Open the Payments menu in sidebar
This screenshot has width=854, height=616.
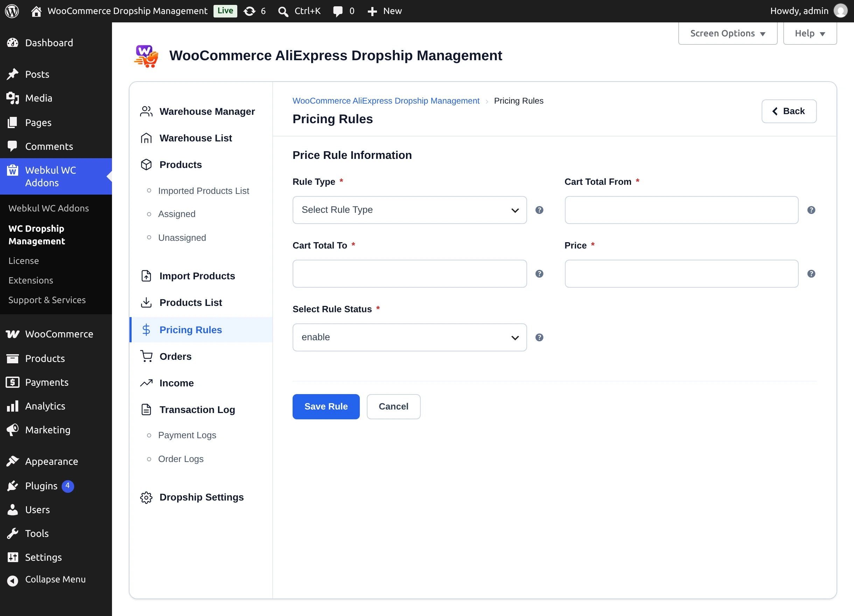pyautogui.click(x=56, y=383)
